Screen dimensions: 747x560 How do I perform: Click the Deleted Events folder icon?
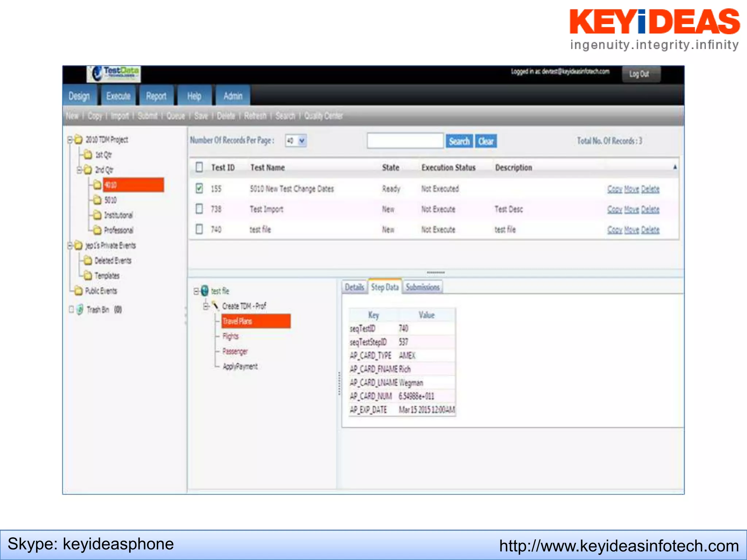tap(88, 260)
